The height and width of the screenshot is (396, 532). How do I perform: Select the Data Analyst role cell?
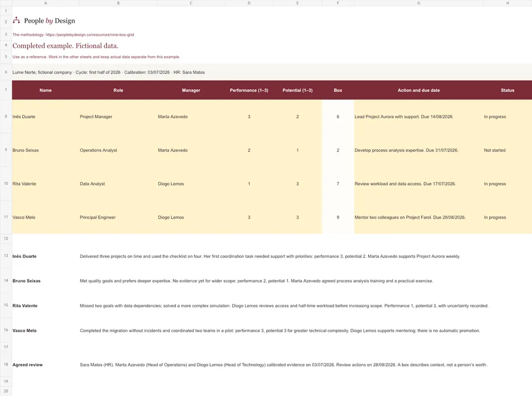119,184
